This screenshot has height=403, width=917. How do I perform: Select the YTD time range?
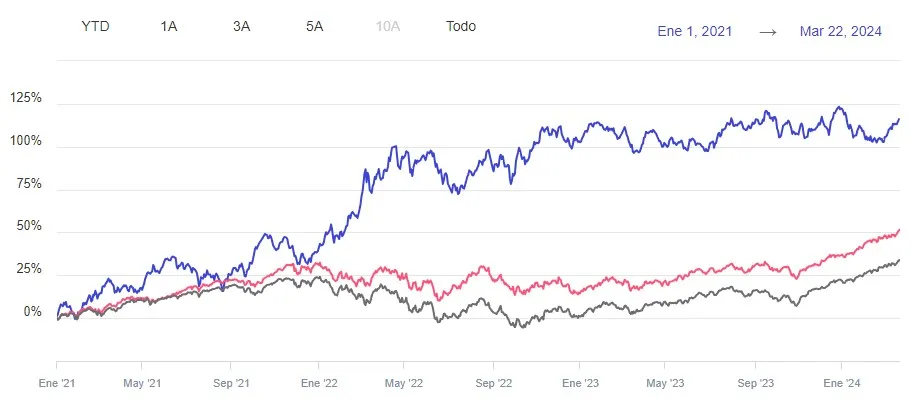pyautogui.click(x=93, y=27)
